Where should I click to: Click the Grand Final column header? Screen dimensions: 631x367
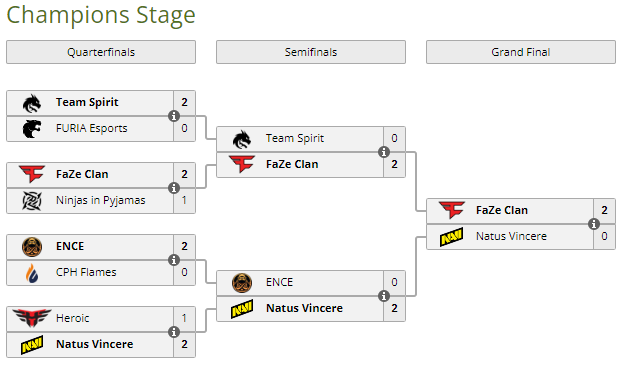pos(521,52)
